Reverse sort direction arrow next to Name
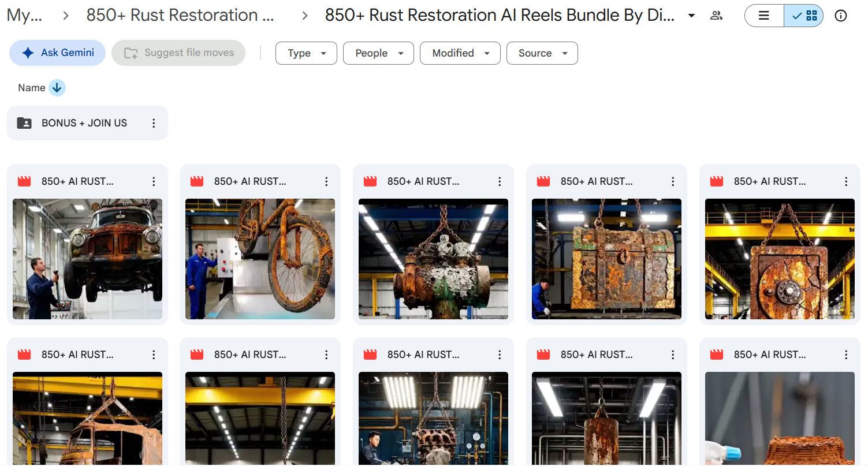 point(57,88)
